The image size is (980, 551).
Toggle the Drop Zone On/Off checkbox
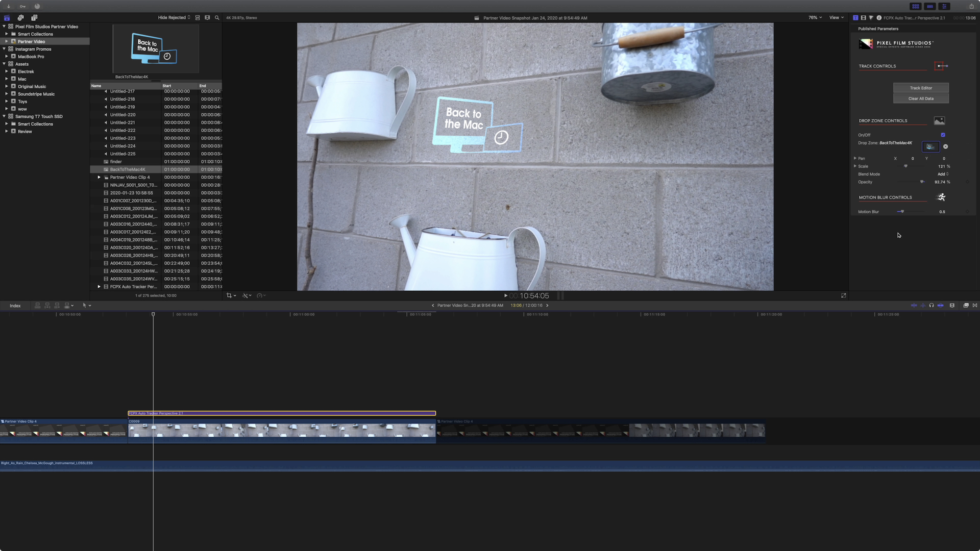[942, 135]
